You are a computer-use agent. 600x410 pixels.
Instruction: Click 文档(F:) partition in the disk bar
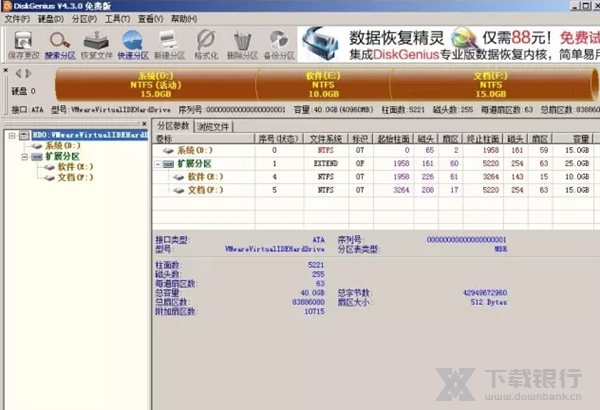pyautogui.click(x=491, y=85)
